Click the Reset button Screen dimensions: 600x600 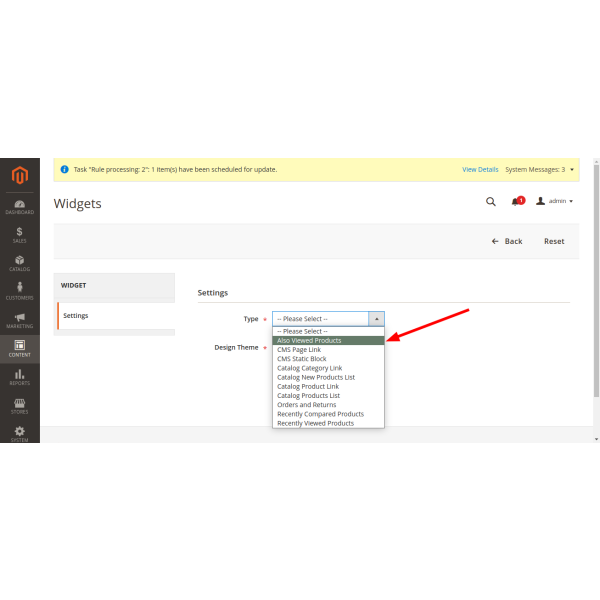pos(554,241)
